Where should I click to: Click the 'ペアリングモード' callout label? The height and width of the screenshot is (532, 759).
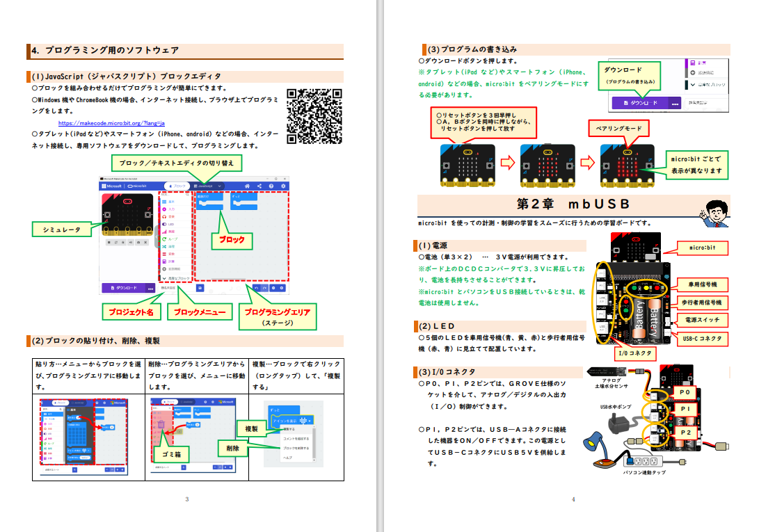618,128
